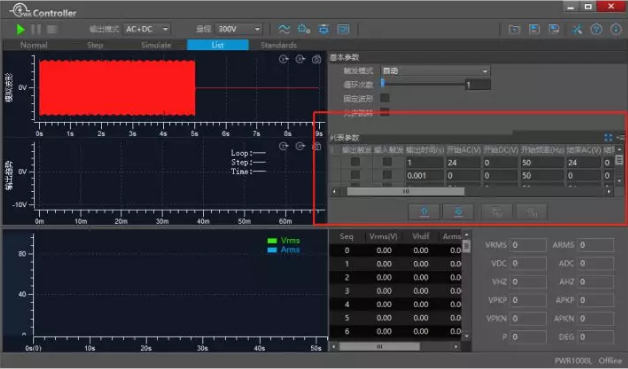Toggle input trigger checkbox in second list row
Screen dimensions: 628x369
pos(387,175)
